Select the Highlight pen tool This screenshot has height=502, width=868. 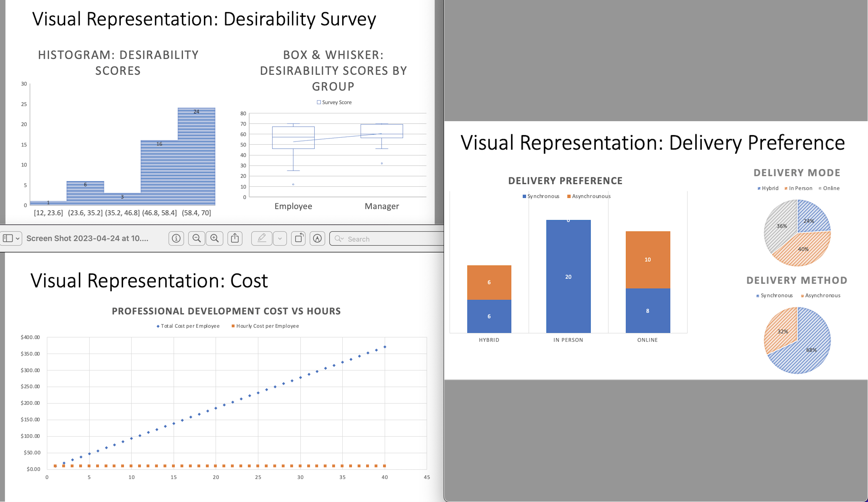coord(262,238)
